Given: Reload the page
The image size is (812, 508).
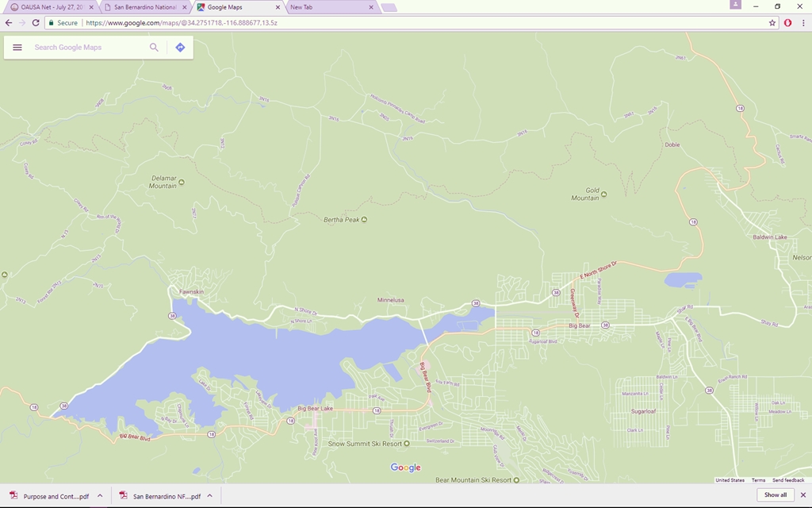Looking at the screenshot, I should click(x=36, y=23).
